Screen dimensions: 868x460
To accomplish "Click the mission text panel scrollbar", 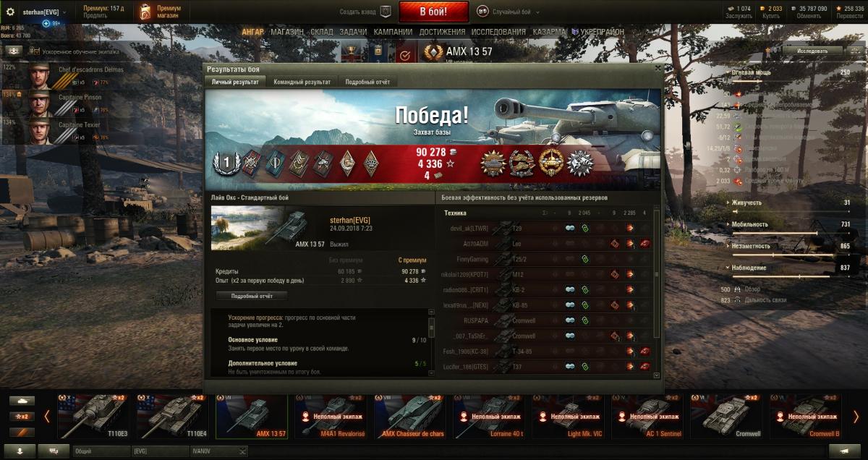I will click(432, 343).
